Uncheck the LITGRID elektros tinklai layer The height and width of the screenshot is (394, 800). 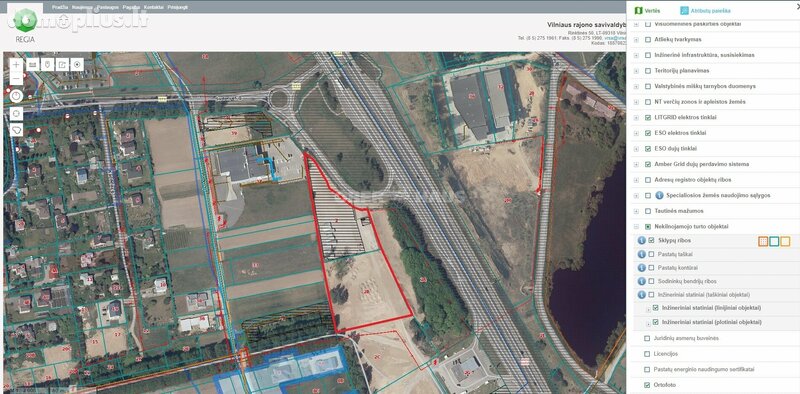pos(648,117)
